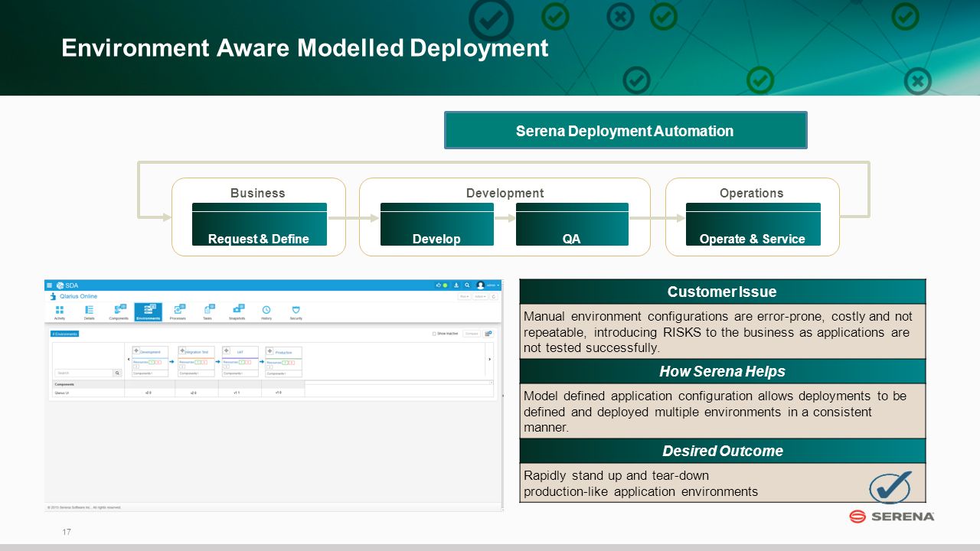Open the Run dropdown button
Viewport: 980px width, 551px height.
point(464,295)
